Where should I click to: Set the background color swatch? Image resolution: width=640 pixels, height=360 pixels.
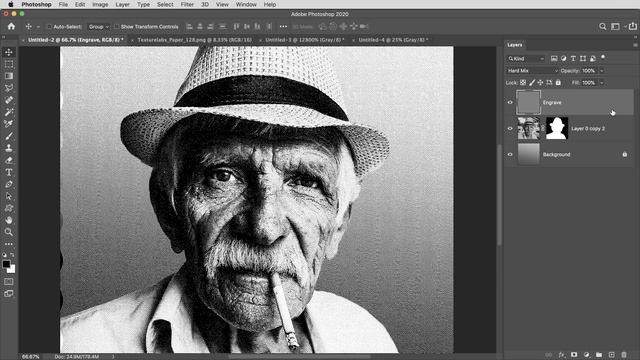pyautogui.click(x=12, y=269)
